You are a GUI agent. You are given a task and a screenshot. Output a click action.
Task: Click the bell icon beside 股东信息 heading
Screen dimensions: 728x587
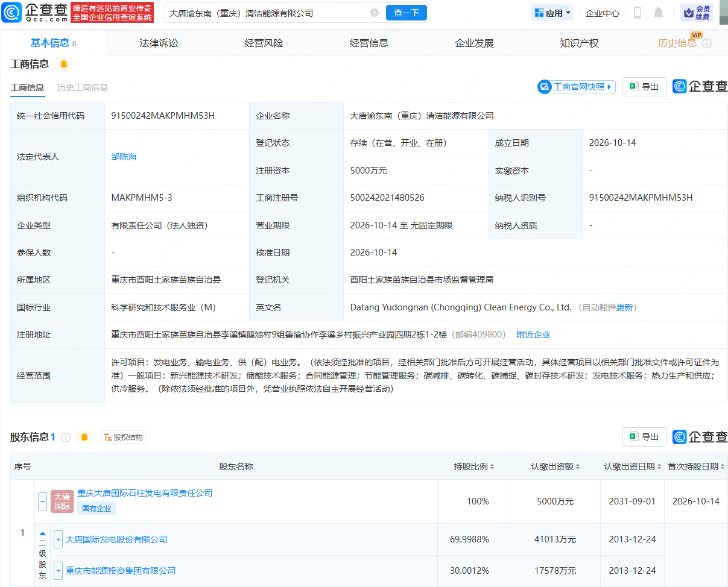[x=84, y=437]
